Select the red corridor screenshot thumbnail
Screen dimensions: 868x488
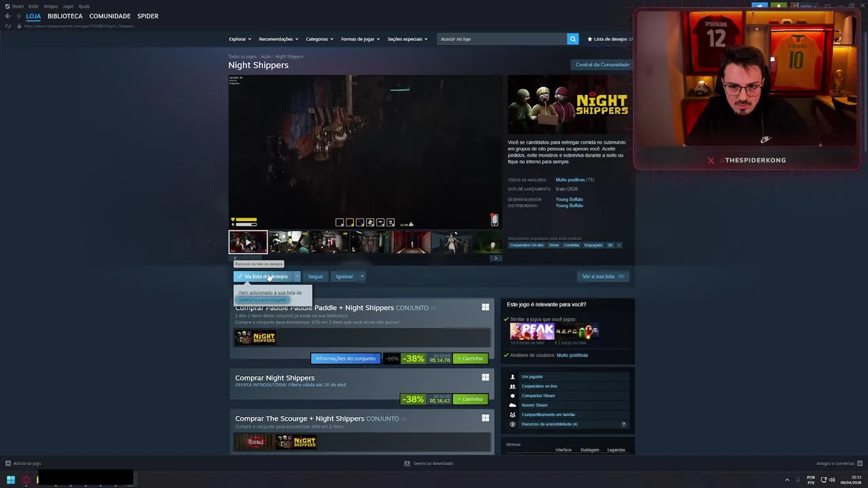click(411, 242)
